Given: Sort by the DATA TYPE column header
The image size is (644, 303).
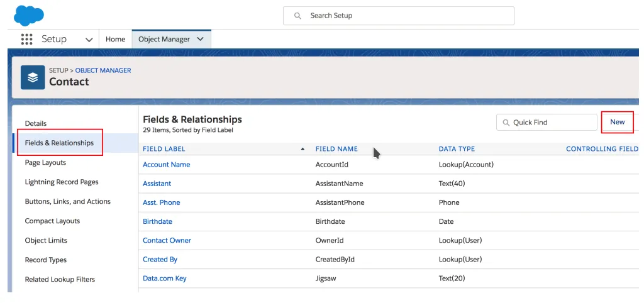Looking at the screenshot, I should [457, 149].
